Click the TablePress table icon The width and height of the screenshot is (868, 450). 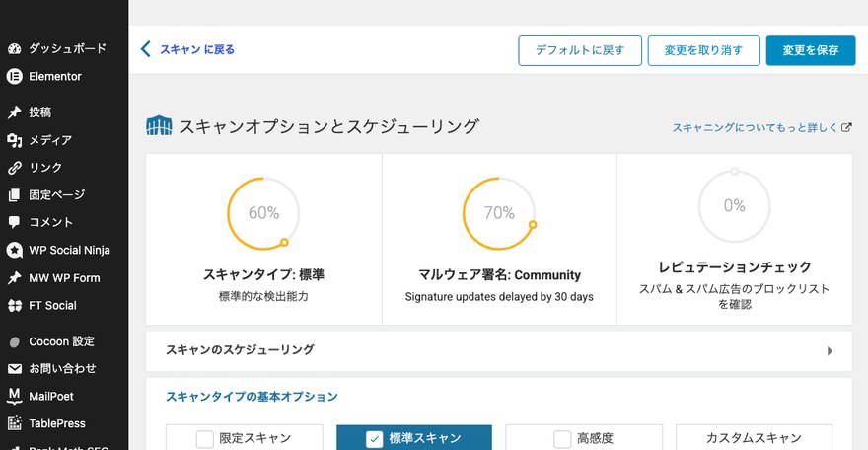15,423
